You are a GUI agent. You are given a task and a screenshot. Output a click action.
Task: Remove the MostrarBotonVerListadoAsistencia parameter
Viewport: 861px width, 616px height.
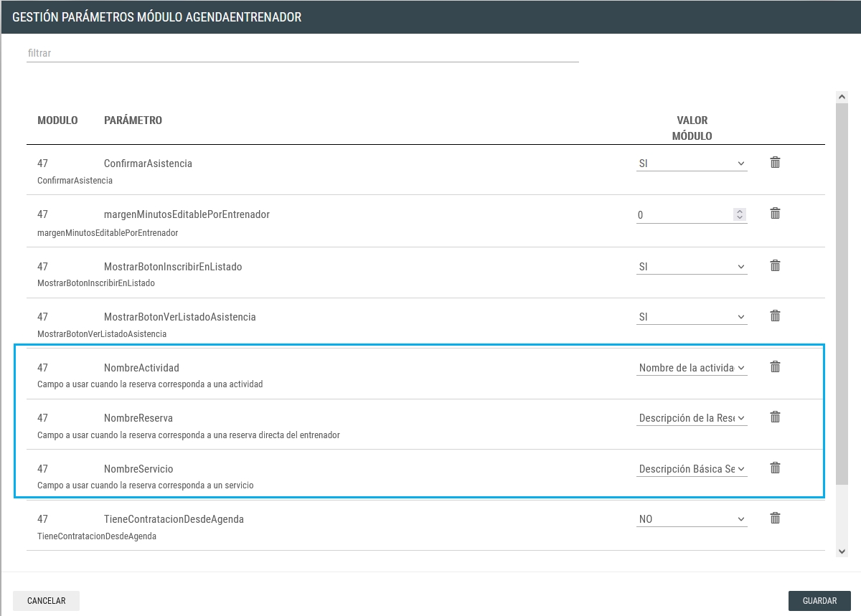click(775, 316)
